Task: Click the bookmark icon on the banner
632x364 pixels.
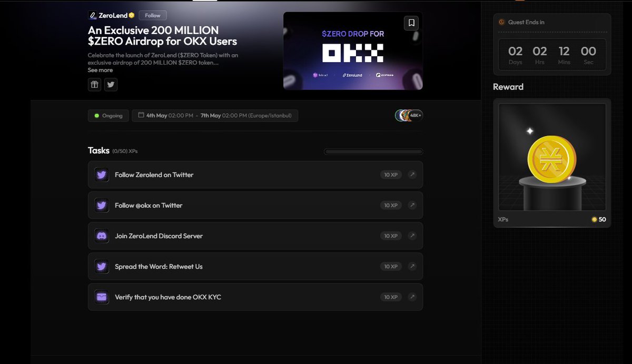Action: (x=411, y=23)
